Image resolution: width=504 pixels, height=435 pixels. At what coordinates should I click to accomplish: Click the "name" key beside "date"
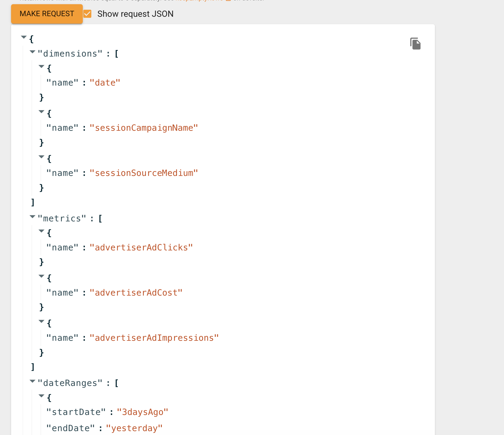tap(62, 83)
